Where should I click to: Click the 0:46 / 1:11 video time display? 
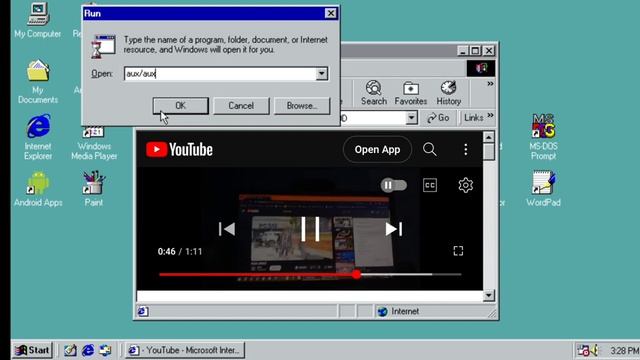click(180, 251)
